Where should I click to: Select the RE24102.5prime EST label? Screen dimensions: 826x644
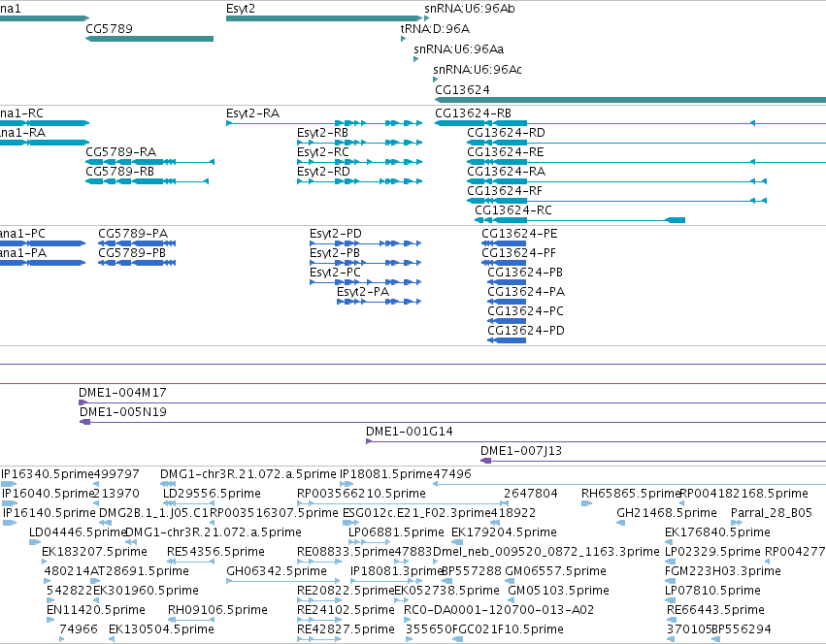click(x=346, y=611)
